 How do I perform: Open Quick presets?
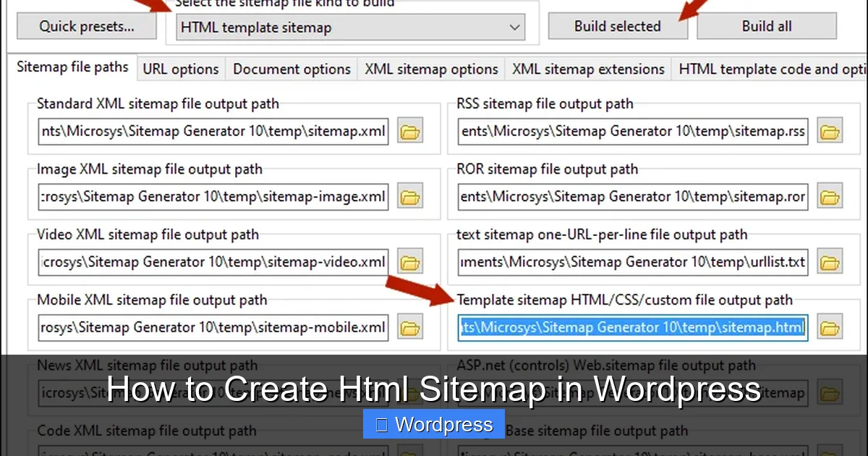(x=86, y=26)
